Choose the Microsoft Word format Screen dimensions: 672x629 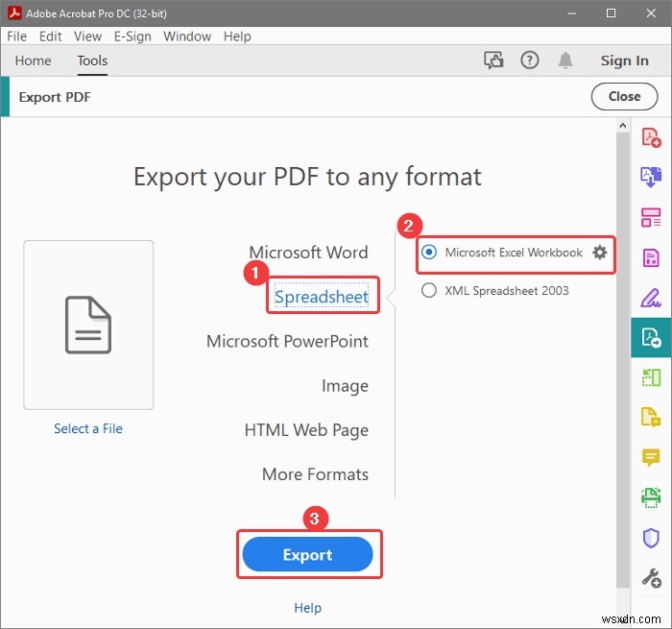point(308,253)
